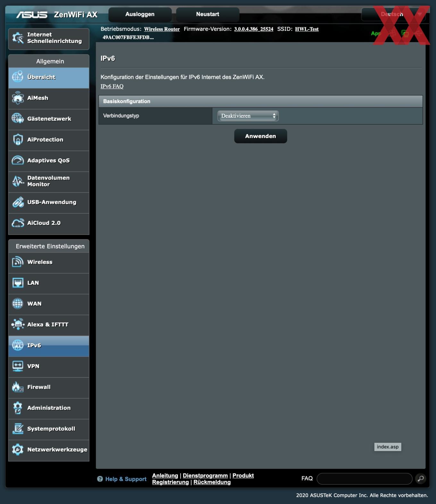Click the 49AC007FBFE3FDB... SSID text
Screen dimensions: 436x504
(128, 37)
